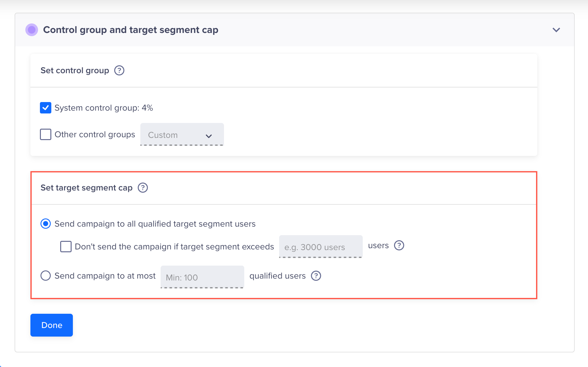Viewport: 588px width, 367px height.
Task: Open help tooltip after the 'users' label
Action: pos(399,245)
